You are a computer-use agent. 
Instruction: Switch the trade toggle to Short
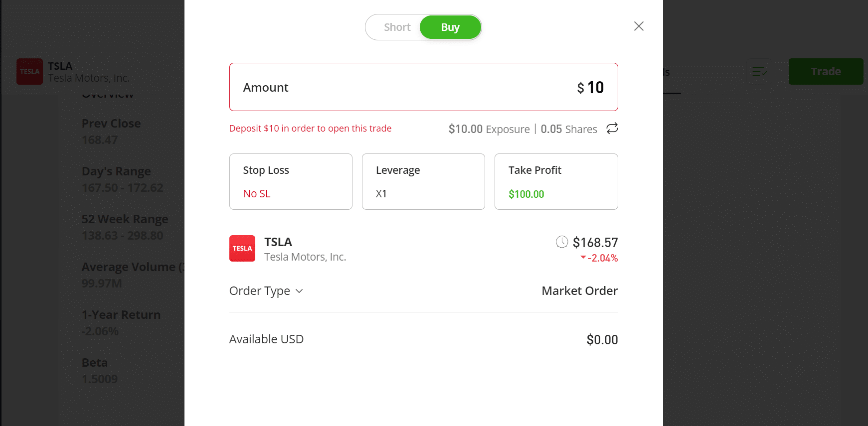point(397,27)
